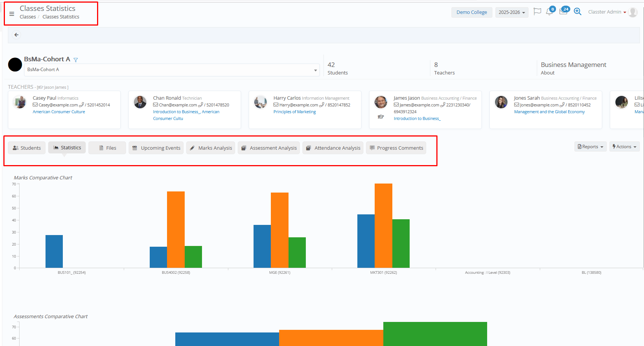Click the back arrow icon
Viewport: 644px width, 346px height.
[x=17, y=35]
